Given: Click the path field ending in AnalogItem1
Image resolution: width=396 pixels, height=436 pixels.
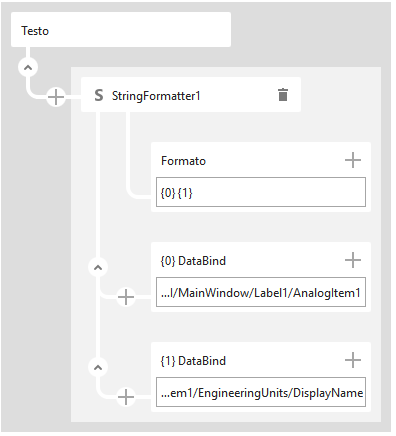Looking at the screenshot, I should (261, 292).
